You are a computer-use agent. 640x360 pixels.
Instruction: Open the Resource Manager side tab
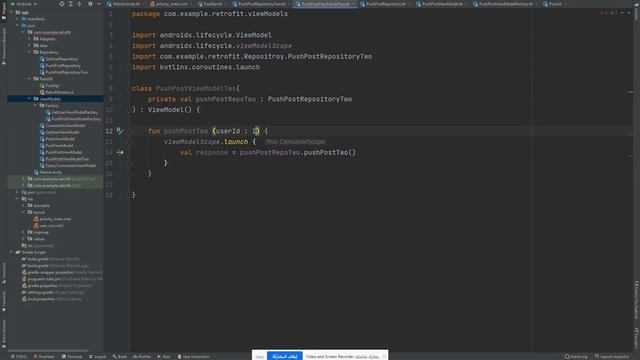(x=4, y=46)
